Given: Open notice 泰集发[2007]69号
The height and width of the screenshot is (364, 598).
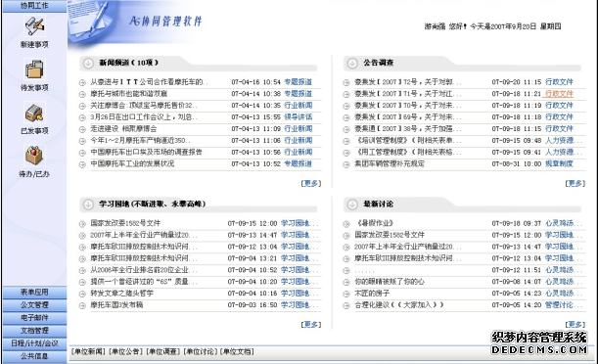Looking at the screenshot, I should (x=408, y=117).
